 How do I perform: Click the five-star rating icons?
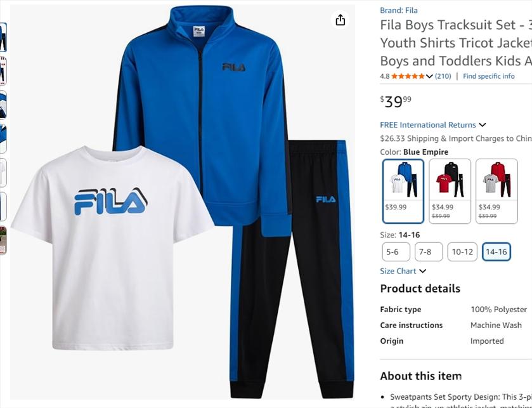coord(408,76)
